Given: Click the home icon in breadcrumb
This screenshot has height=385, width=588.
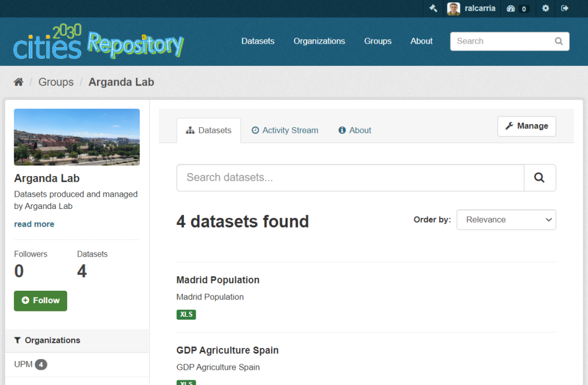Looking at the screenshot, I should click(19, 82).
